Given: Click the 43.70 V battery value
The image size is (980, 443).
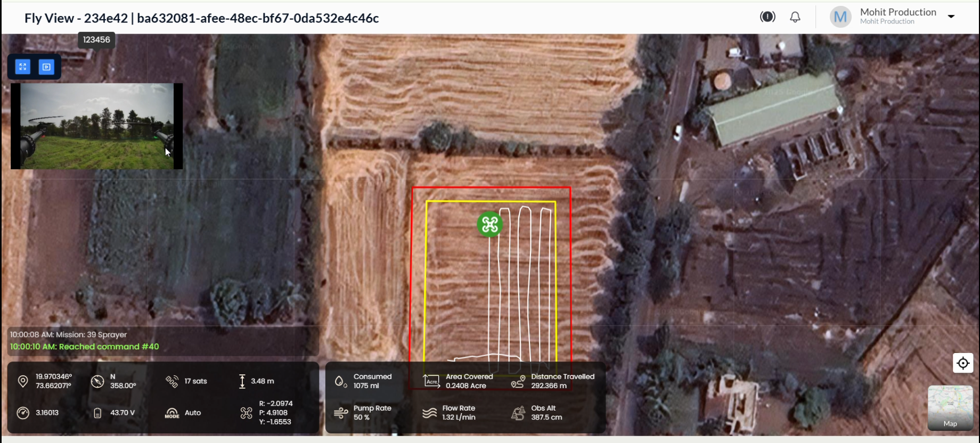Looking at the screenshot, I should coord(123,413).
